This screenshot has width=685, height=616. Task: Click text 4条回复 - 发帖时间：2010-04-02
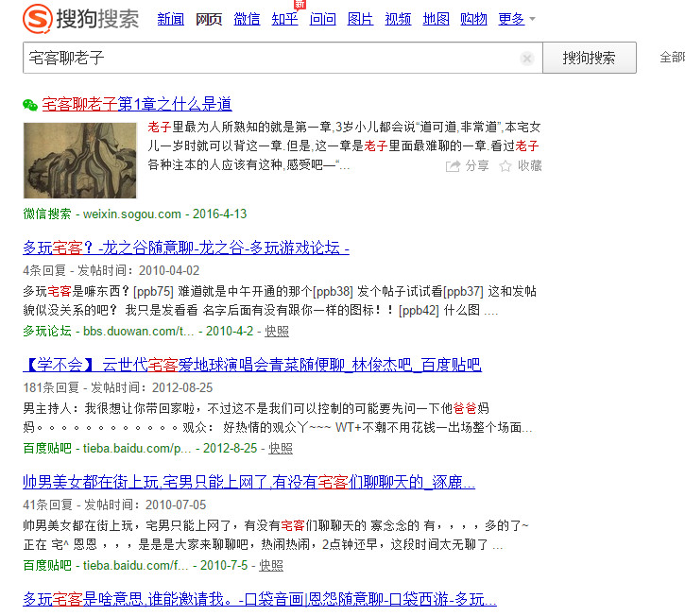pyautogui.click(x=111, y=270)
